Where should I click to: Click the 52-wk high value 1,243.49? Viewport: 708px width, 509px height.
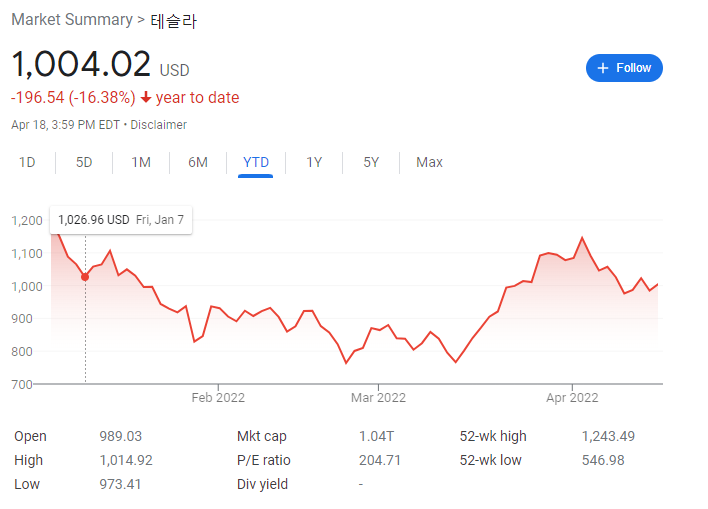click(608, 436)
